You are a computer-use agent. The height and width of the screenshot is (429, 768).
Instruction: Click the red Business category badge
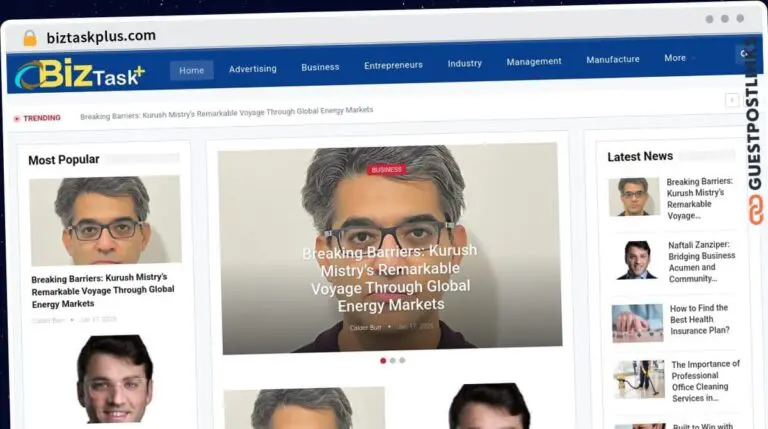point(386,169)
